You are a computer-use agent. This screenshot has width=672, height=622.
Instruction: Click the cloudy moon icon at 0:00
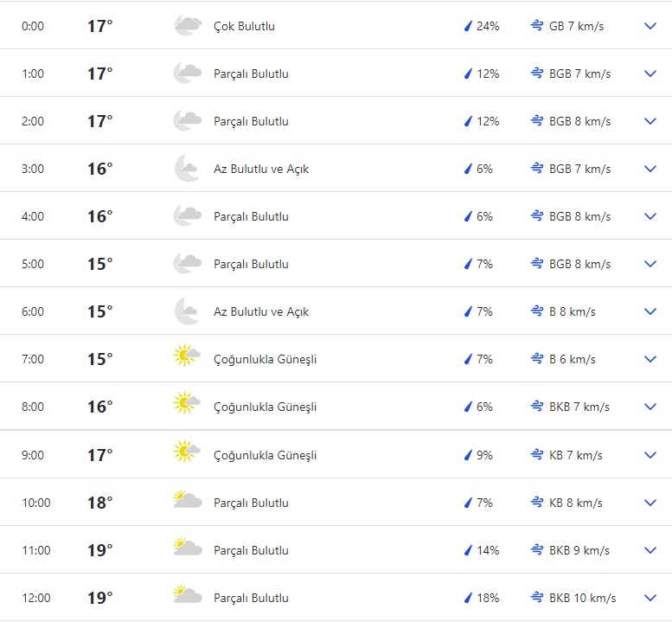[x=187, y=26]
